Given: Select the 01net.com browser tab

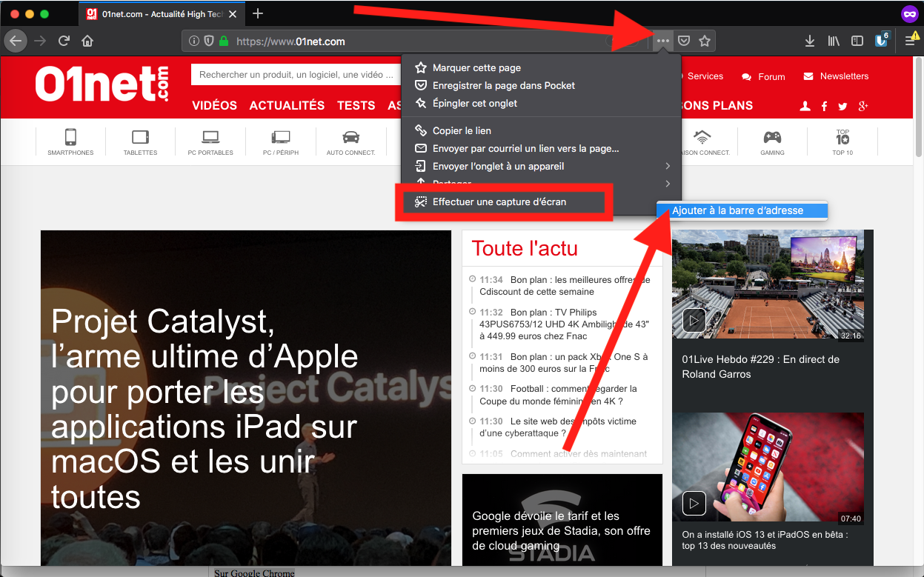Looking at the screenshot, I should click(x=161, y=13).
